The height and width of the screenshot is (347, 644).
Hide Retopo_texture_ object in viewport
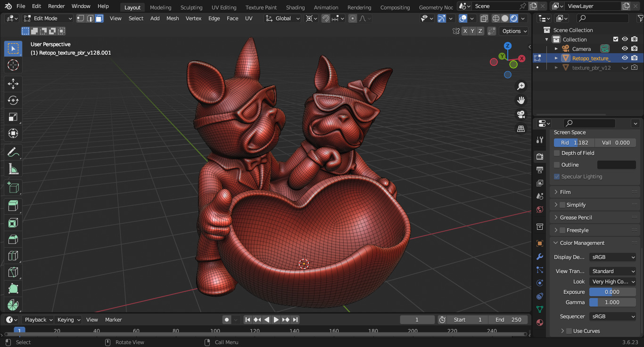point(625,58)
